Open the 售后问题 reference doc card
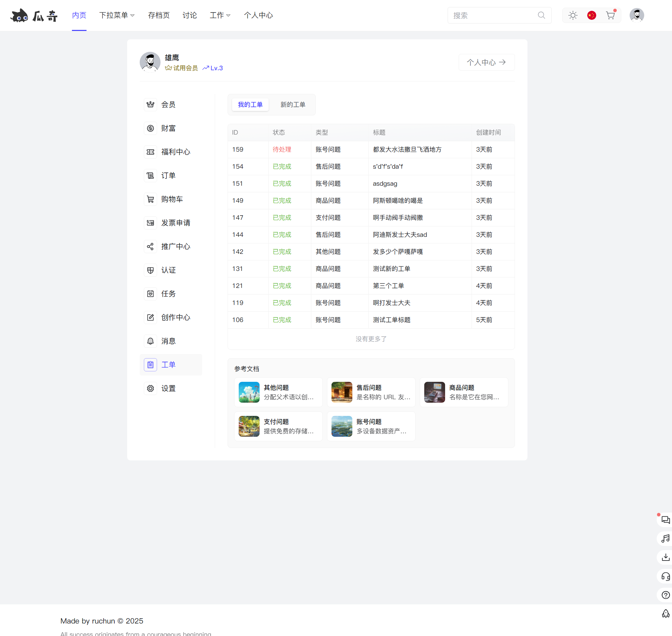Screen dimensions: 672x636 coord(371,392)
